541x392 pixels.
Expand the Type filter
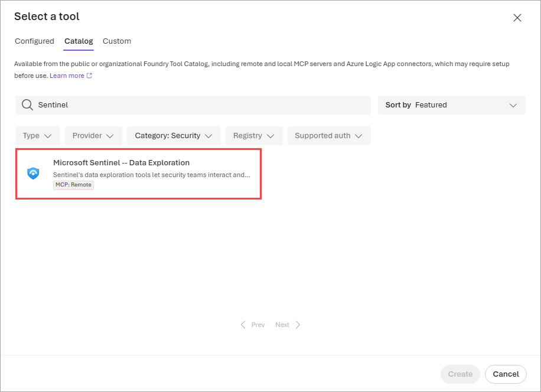click(x=38, y=136)
